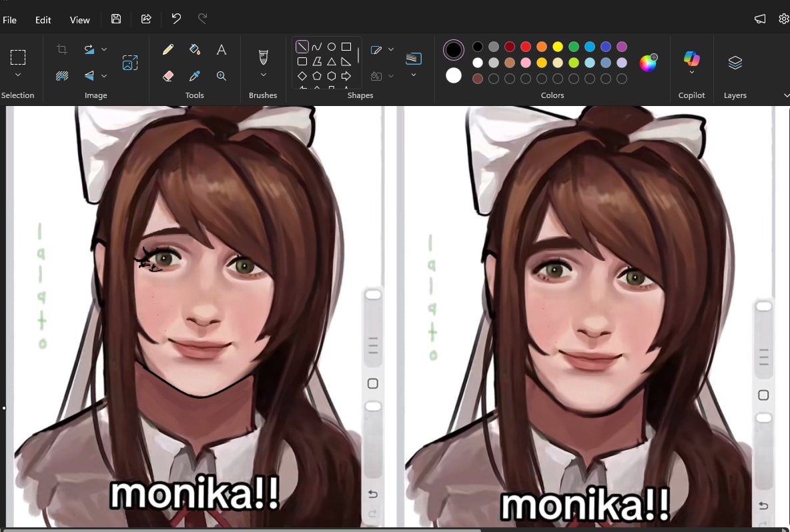
Task: Click the Share icon in the title bar
Action: [x=146, y=19]
